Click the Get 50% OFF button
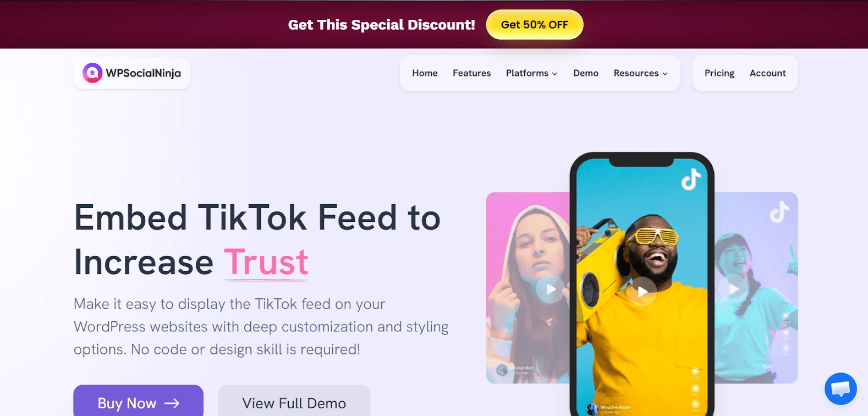 pyautogui.click(x=534, y=25)
